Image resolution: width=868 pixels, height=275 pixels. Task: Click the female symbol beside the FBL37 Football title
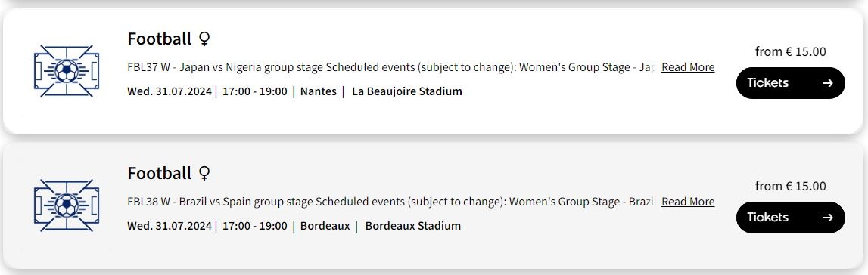point(204,39)
